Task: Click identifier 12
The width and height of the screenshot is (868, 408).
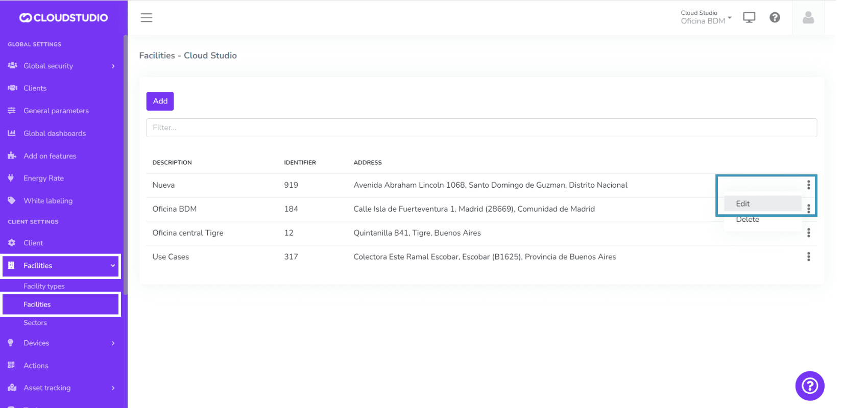Action: 289,233
